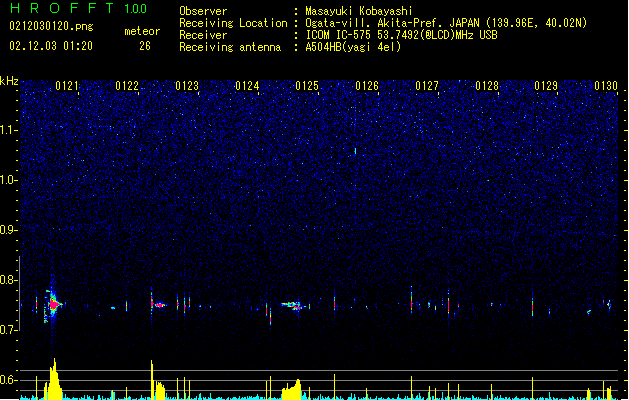Click the 1.1 kHz axis label
The height and width of the screenshot is (400, 629).
coord(8,130)
